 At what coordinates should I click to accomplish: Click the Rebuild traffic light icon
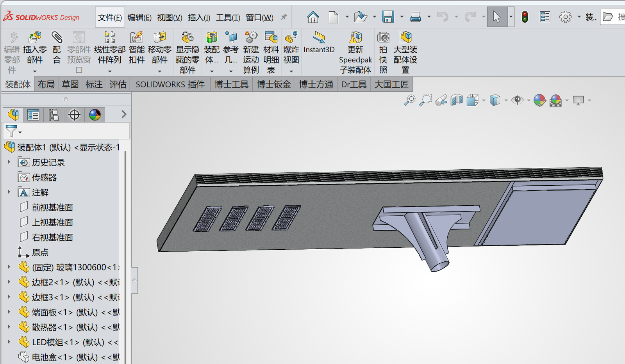(x=525, y=17)
